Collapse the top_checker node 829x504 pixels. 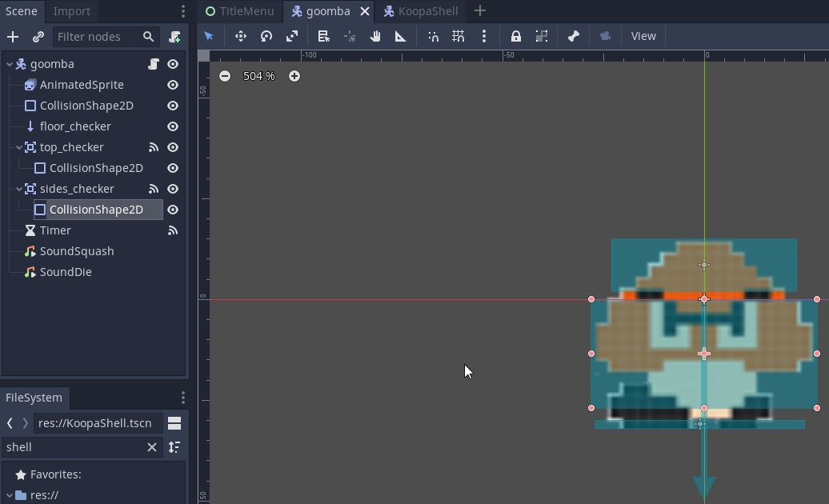click(19, 147)
